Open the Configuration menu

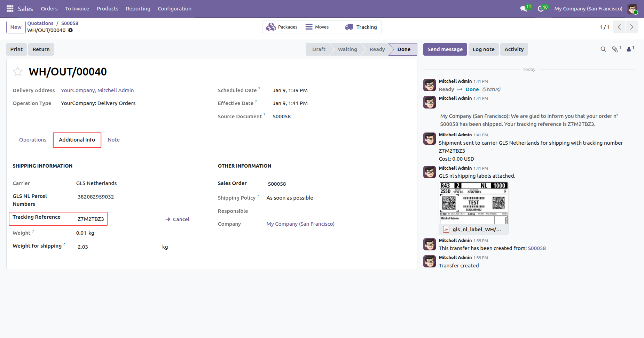pos(174,9)
